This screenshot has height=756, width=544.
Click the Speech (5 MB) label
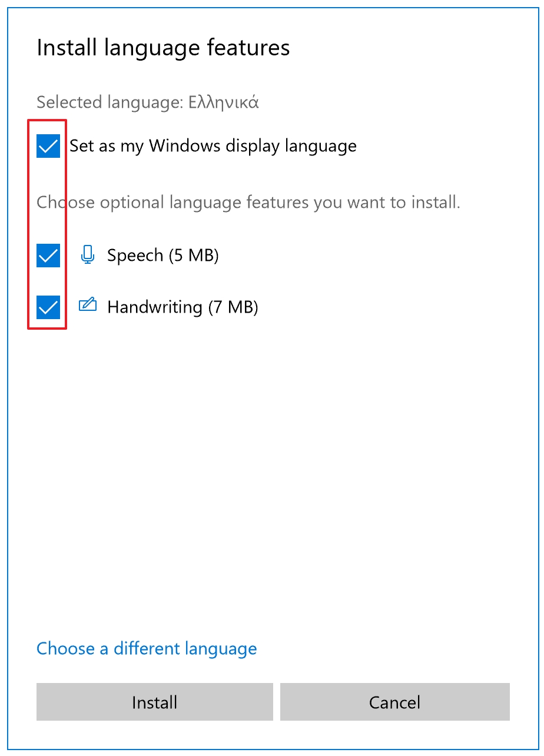162,255
